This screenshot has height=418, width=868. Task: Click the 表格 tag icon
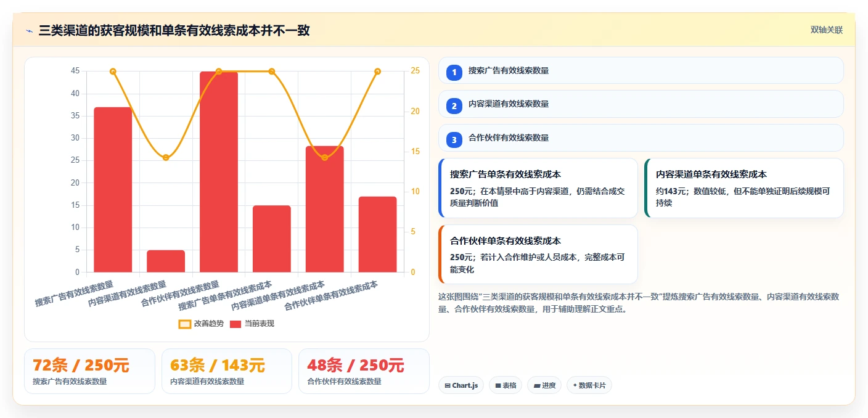pos(498,385)
